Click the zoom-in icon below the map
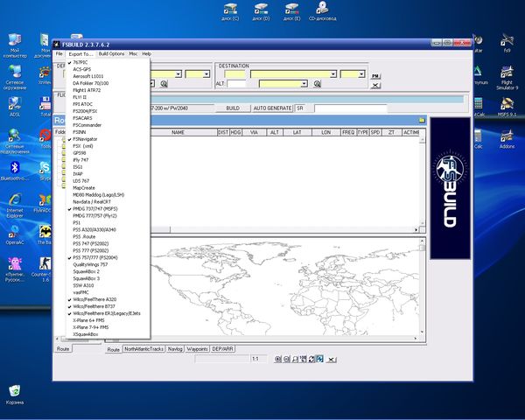This screenshot has width=525, height=420. (x=278, y=359)
